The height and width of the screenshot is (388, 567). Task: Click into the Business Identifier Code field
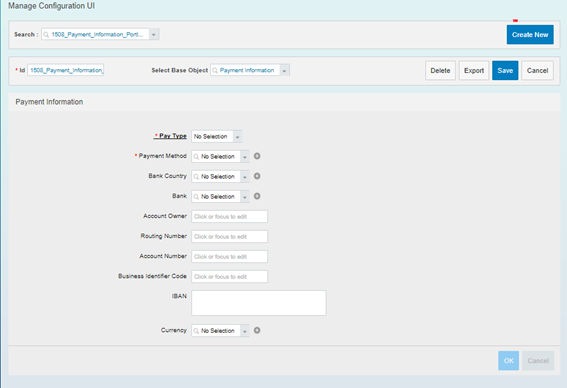229,277
